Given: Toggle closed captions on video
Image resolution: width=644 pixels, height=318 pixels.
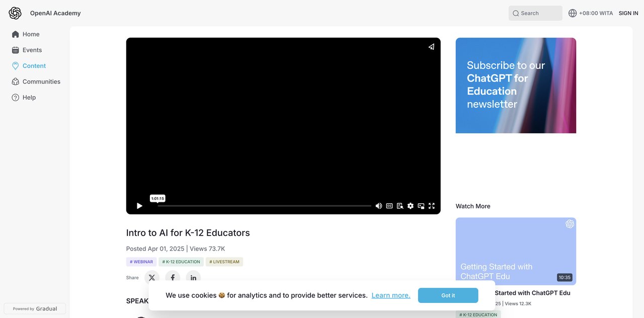Looking at the screenshot, I should (389, 206).
